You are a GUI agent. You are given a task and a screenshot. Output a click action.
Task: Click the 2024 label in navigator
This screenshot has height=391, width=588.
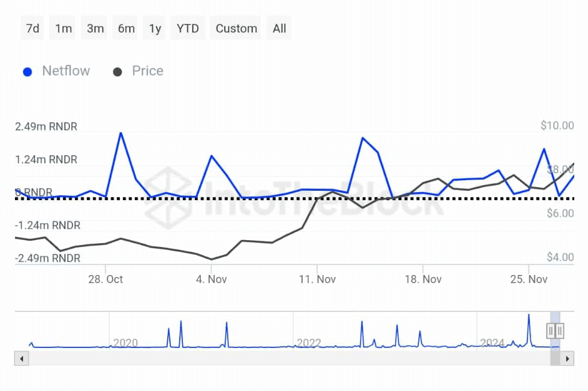492,343
